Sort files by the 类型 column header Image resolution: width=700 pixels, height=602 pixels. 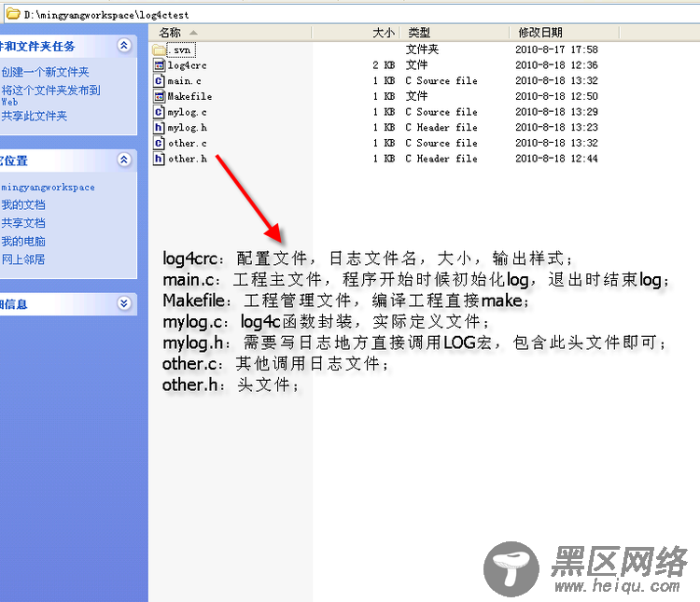pos(455,33)
